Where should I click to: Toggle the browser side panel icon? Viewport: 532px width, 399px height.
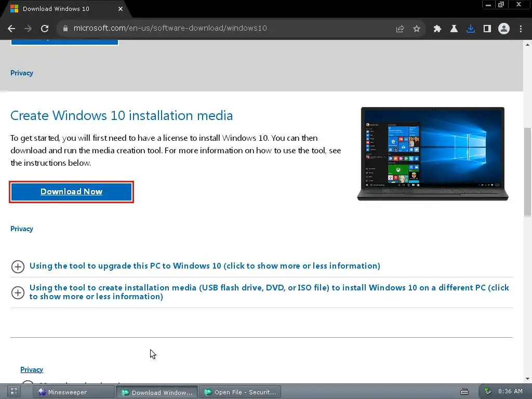pos(487,29)
